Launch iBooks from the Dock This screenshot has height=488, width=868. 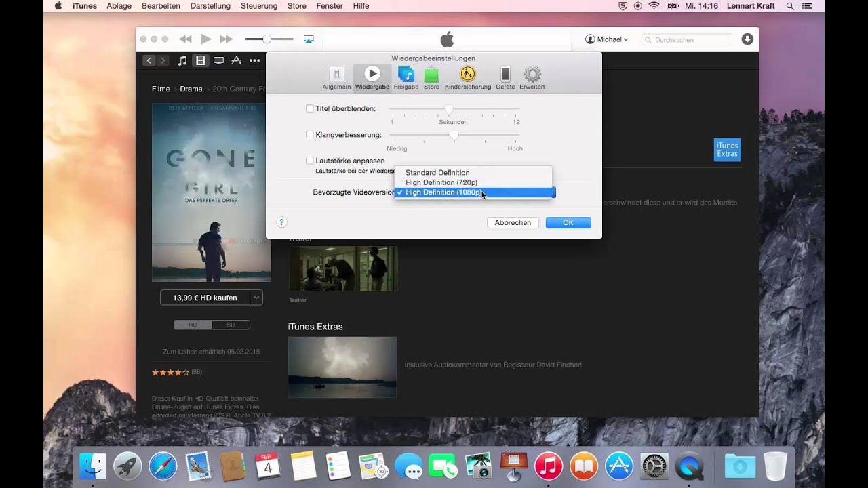(584, 466)
